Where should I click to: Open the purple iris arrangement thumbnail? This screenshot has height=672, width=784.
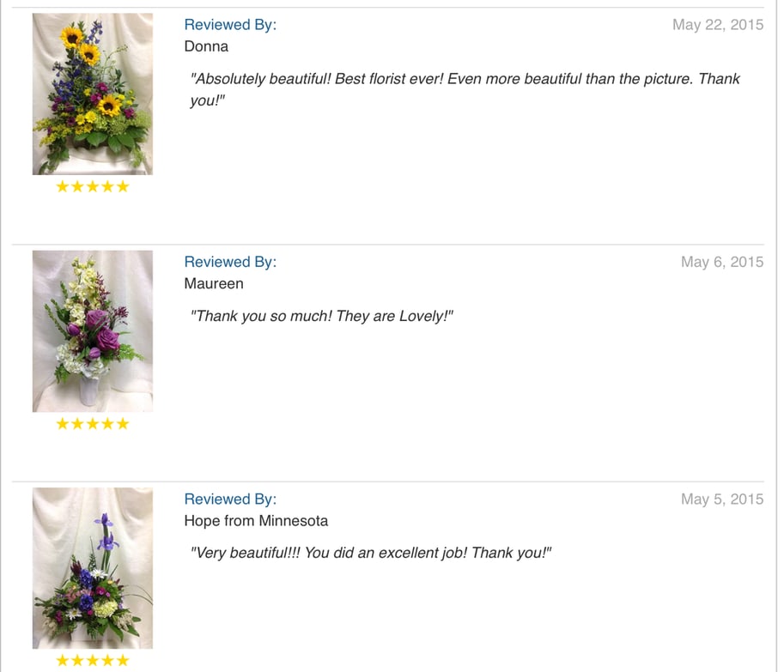[93, 568]
